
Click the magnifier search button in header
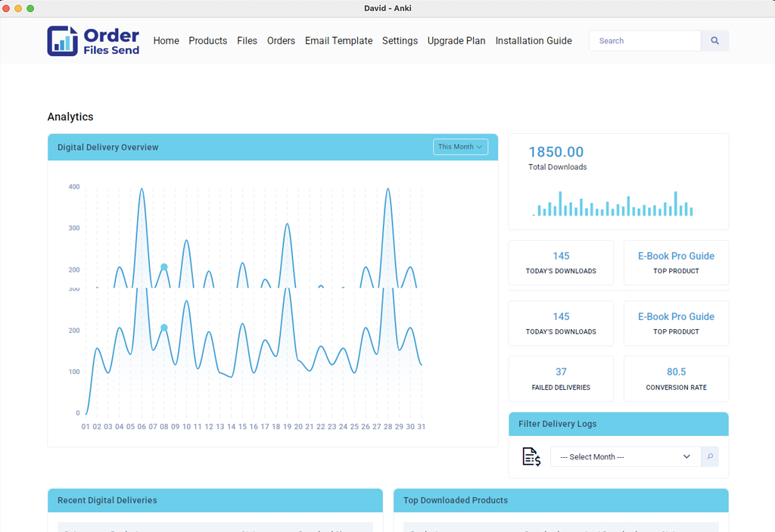(714, 41)
